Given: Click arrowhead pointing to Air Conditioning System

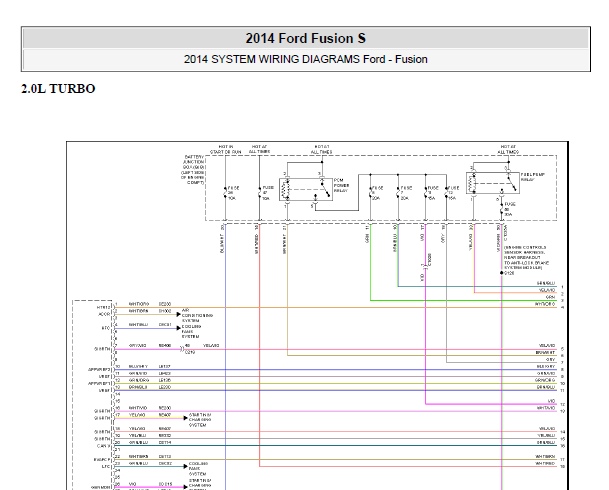Looking at the screenshot, I should coord(179,314).
